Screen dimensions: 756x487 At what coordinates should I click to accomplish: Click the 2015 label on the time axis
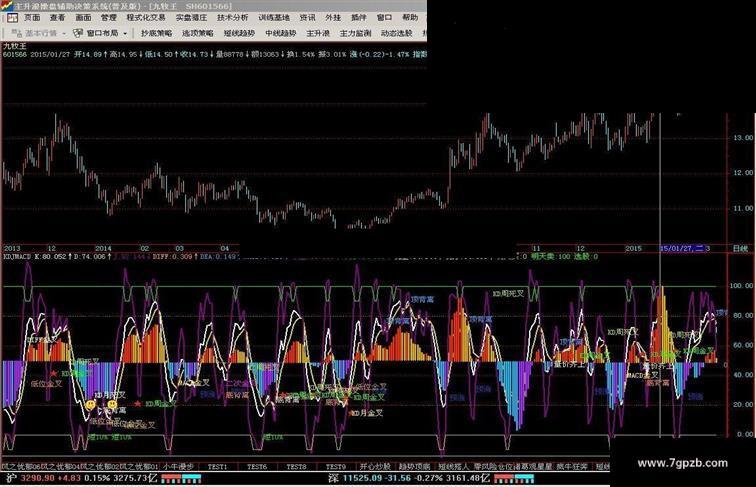pos(633,248)
